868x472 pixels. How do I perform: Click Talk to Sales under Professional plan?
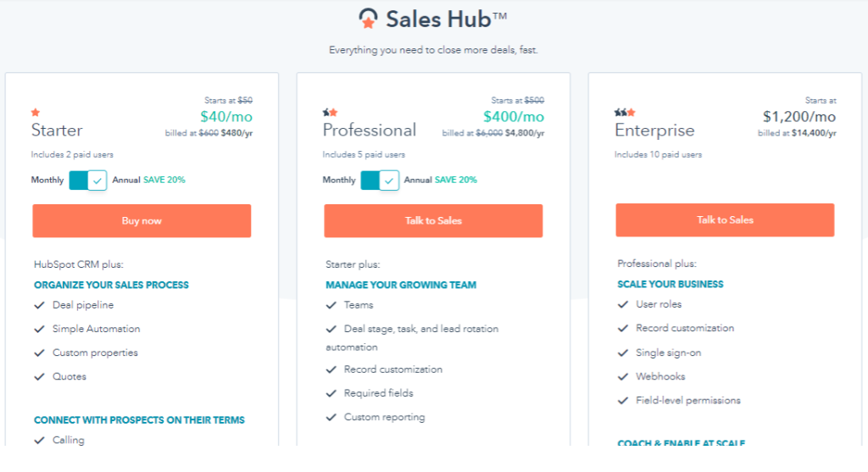433,220
